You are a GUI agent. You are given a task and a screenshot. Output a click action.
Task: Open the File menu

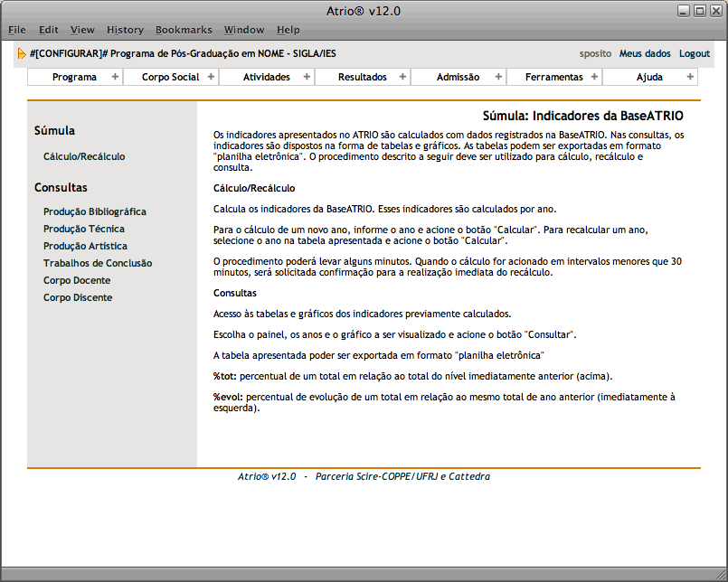[x=17, y=30]
